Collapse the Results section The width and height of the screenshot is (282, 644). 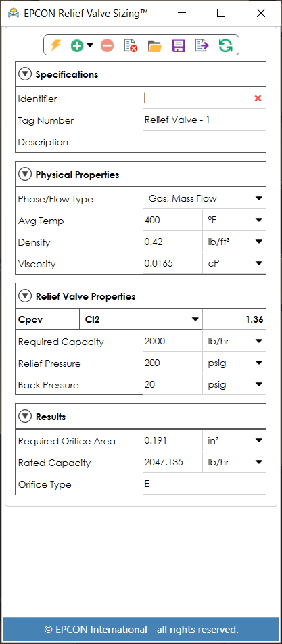click(x=25, y=417)
